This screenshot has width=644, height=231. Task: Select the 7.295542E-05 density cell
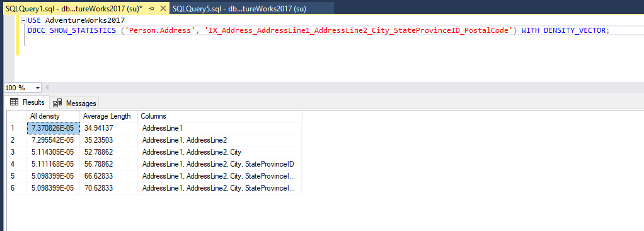click(x=54, y=140)
